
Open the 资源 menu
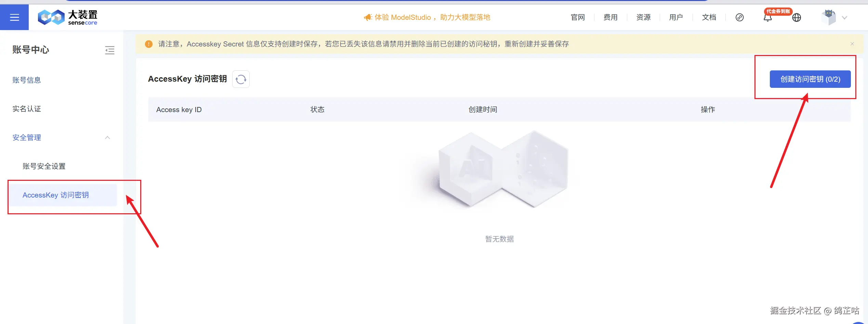pyautogui.click(x=643, y=17)
